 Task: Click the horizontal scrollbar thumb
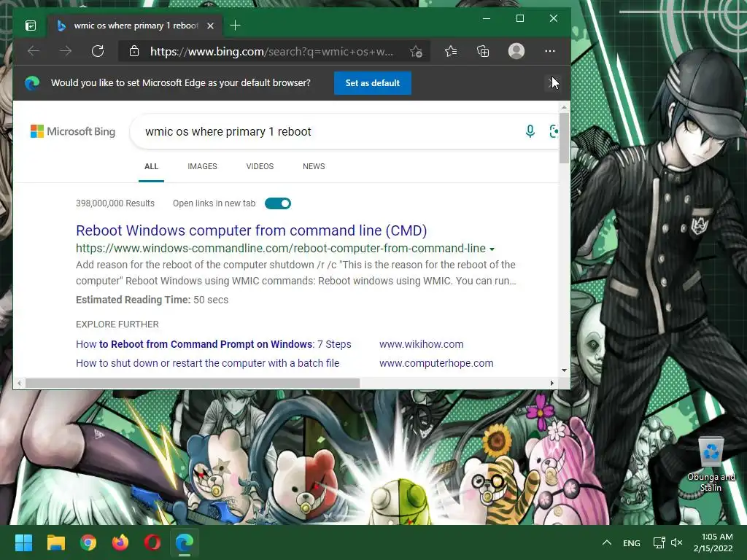click(x=193, y=383)
